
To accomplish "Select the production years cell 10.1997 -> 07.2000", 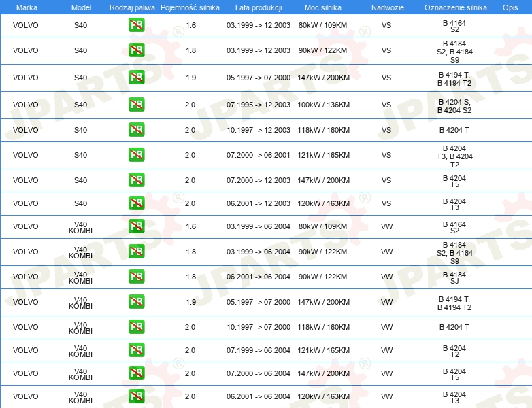I will tap(259, 327).
